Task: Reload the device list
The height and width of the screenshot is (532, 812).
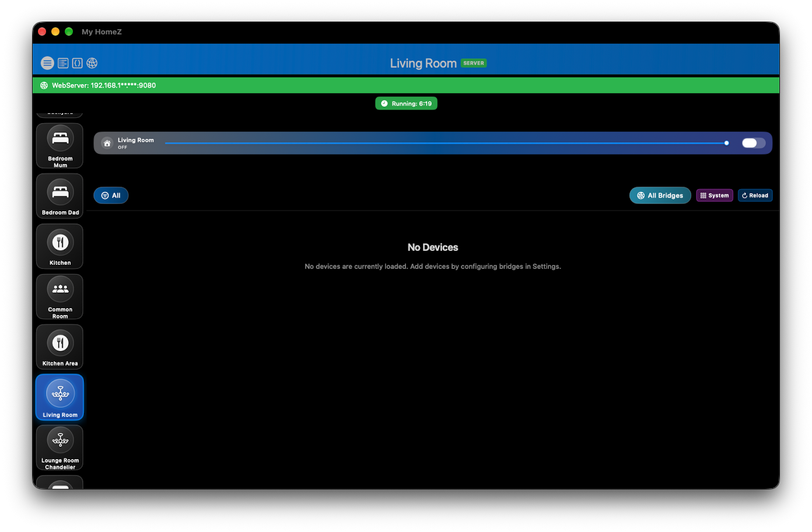Action: [x=755, y=195]
